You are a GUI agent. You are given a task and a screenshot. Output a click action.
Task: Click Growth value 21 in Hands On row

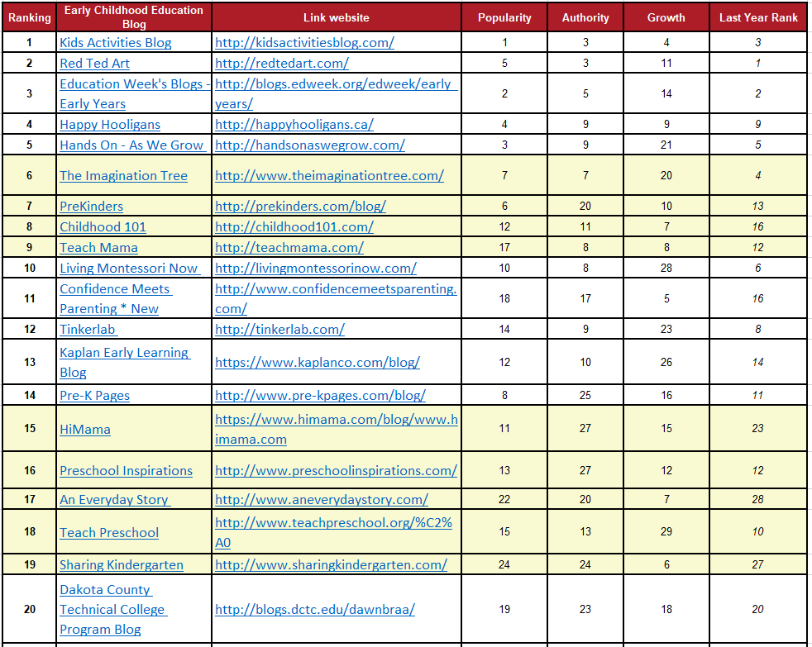(x=666, y=145)
